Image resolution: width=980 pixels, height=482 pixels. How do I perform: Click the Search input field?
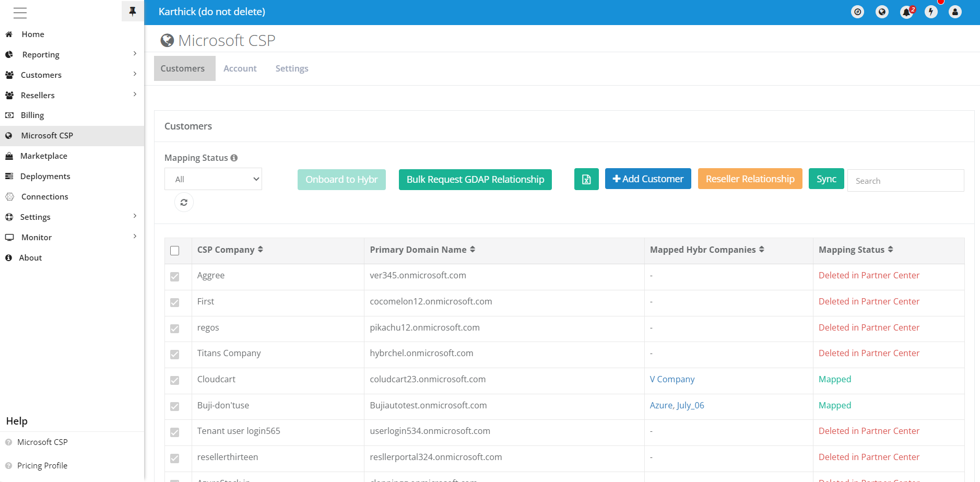point(905,181)
